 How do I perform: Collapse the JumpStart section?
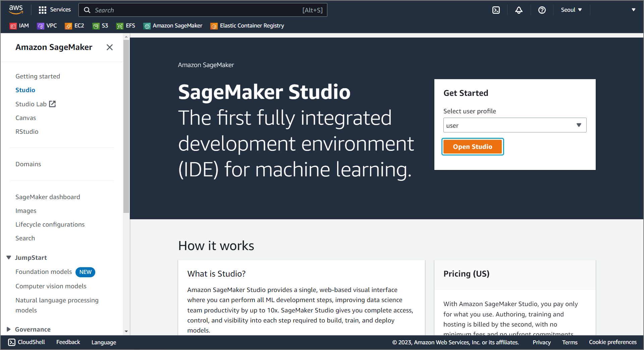[x=9, y=257]
